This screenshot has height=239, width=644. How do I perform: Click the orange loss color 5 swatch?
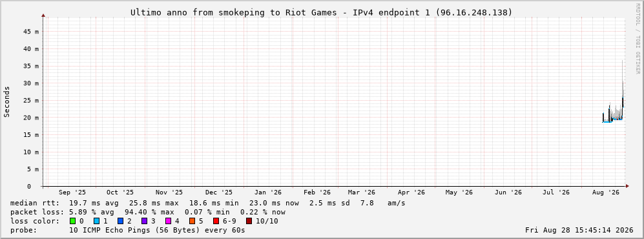click(192, 222)
